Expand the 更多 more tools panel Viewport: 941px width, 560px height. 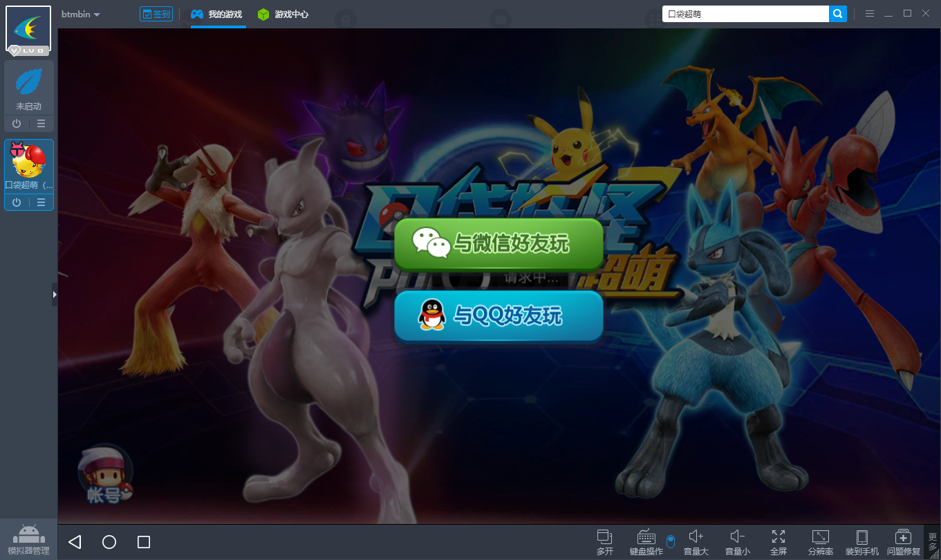(933, 542)
